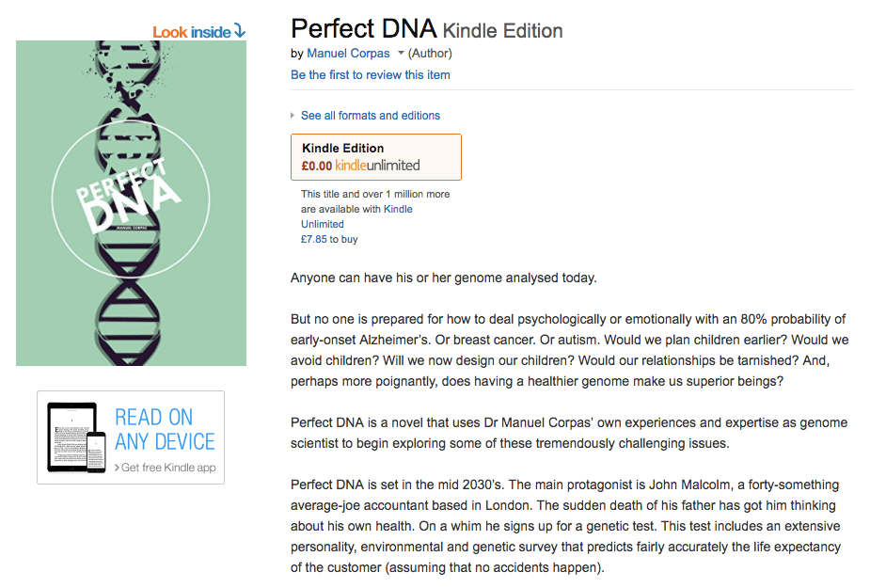886x588 pixels.
Task: Click the disclosure triangle beside See all formats
Action: coord(293,115)
